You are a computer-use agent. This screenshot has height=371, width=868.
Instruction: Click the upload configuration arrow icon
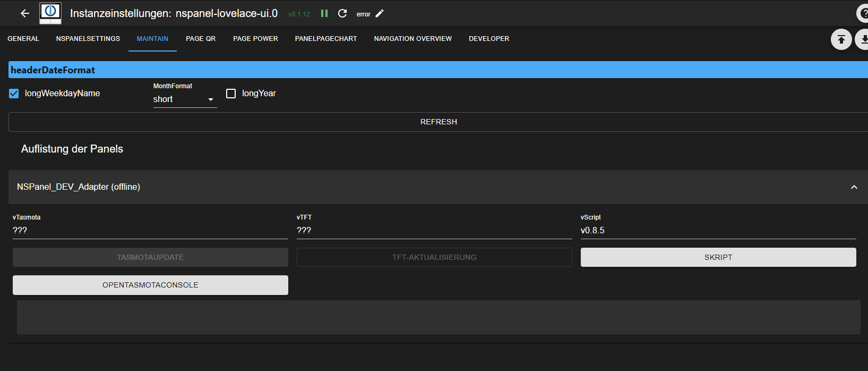click(x=841, y=39)
